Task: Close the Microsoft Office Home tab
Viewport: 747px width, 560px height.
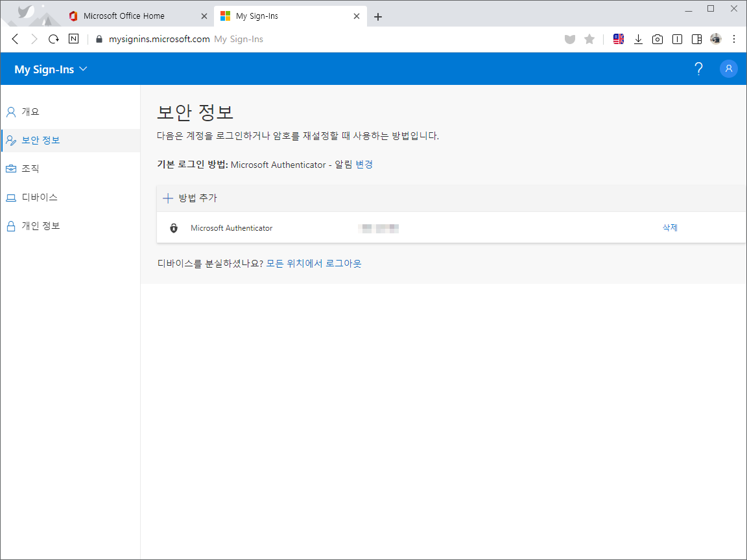Action: click(204, 16)
